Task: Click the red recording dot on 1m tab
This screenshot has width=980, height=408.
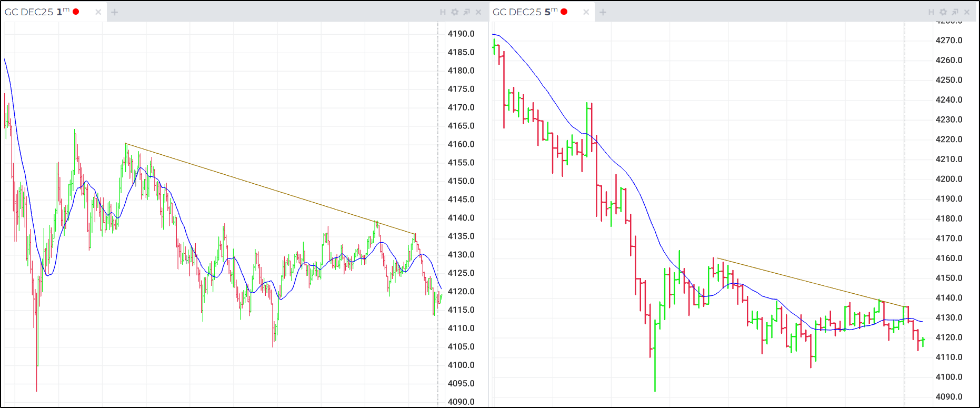Action: tap(76, 12)
